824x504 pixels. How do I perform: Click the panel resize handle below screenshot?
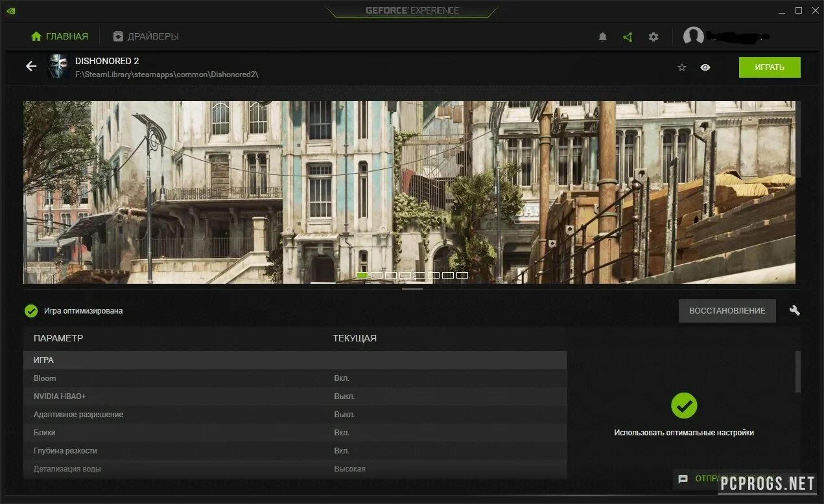(x=412, y=289)
